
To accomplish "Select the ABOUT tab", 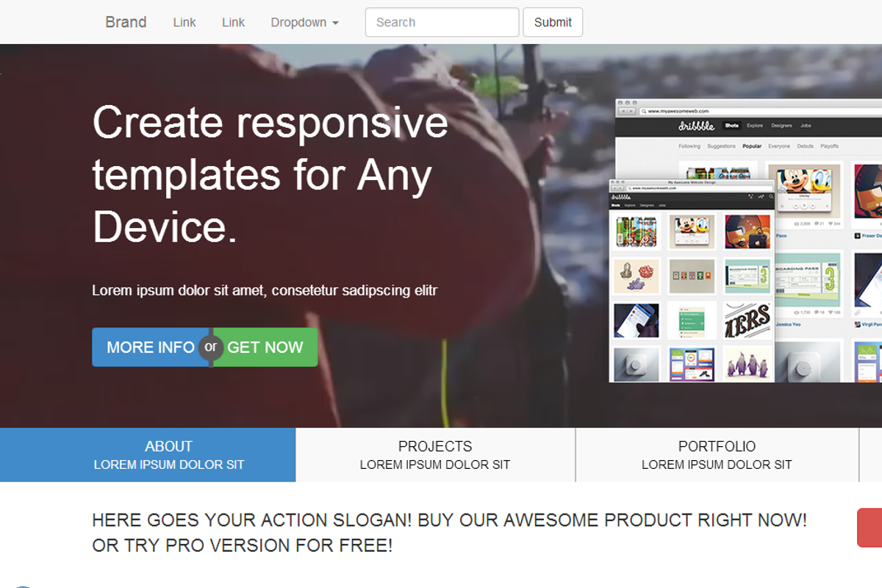I will 148,455.
